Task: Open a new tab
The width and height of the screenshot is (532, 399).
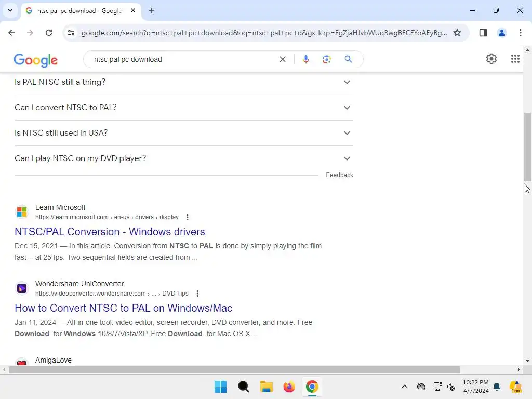Action: [x=152, y=10]
